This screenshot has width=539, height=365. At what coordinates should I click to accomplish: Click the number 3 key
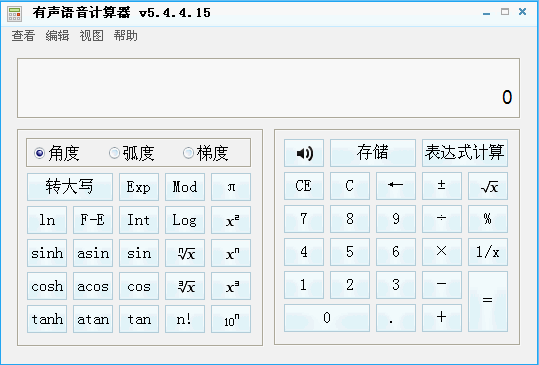point(396,285)
